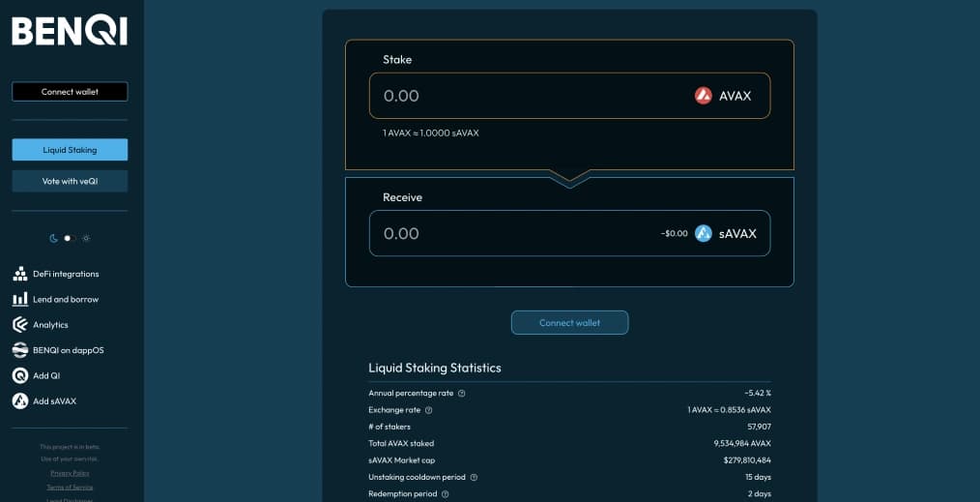Open the Privacy Policy link
This screenshot has width=980, height=502.
(x=70, y=473)
